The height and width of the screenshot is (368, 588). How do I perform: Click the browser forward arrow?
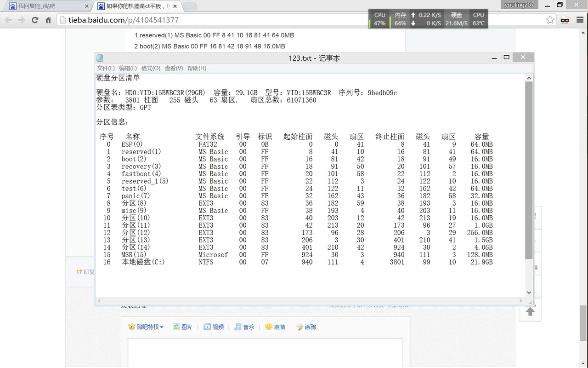(21, 20)
